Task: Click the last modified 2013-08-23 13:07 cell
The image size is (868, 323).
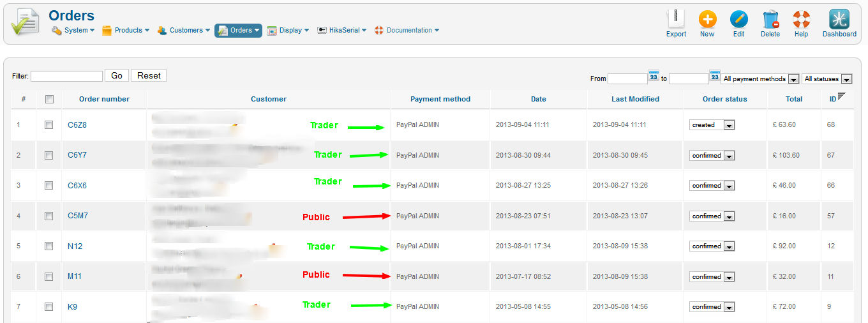Action: click(620, 216)
